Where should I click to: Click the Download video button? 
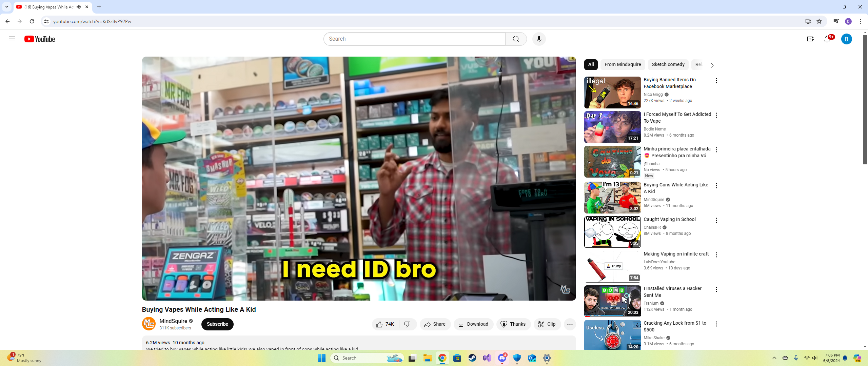[x=473, y=324]
